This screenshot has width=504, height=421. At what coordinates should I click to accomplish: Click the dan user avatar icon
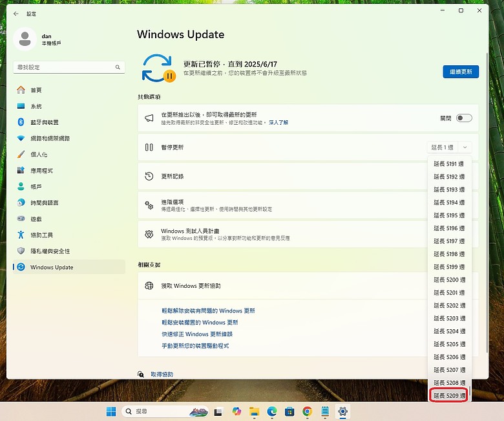click(x=25, y=39)
